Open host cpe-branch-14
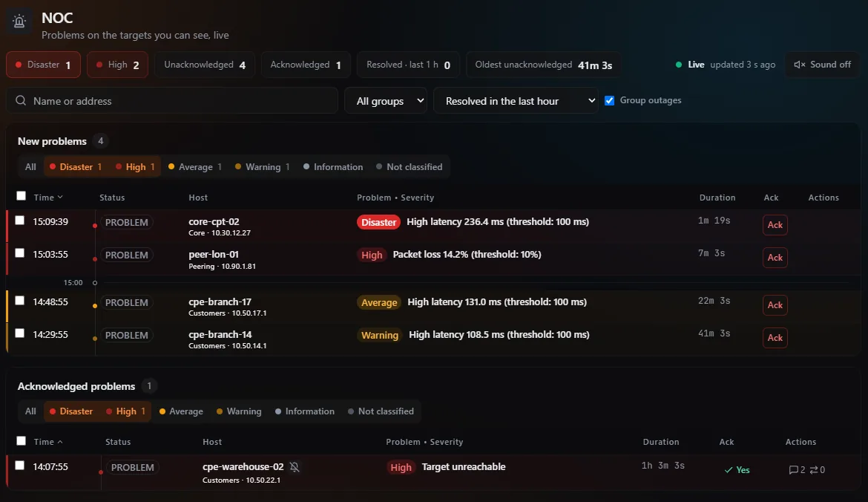The image size is (868, 502). (220, 335)
